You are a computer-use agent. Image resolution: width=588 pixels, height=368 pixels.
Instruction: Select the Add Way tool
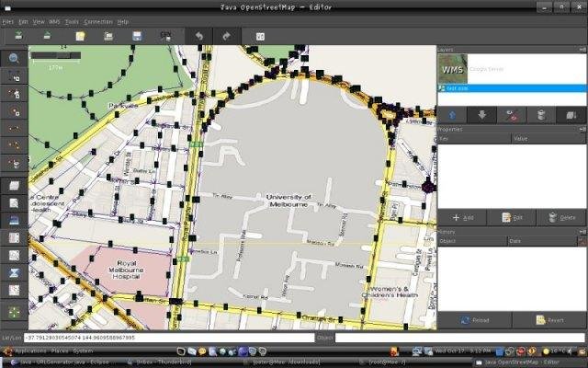14,145
